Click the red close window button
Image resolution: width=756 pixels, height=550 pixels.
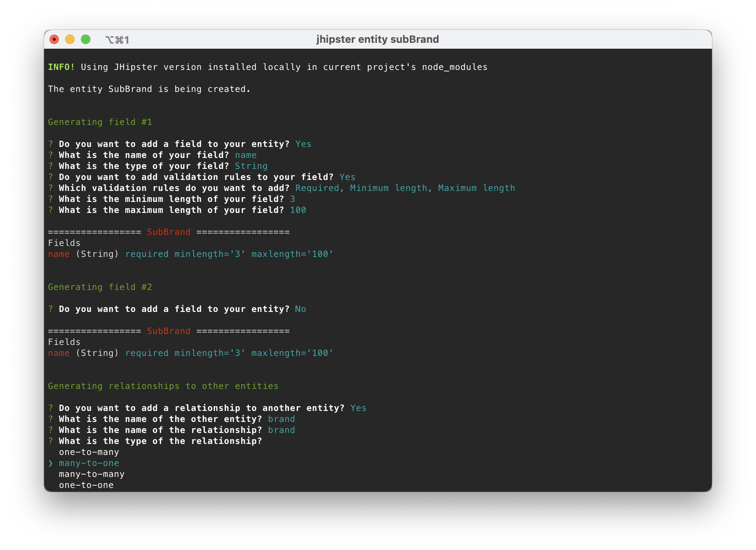tap(54, 39)
